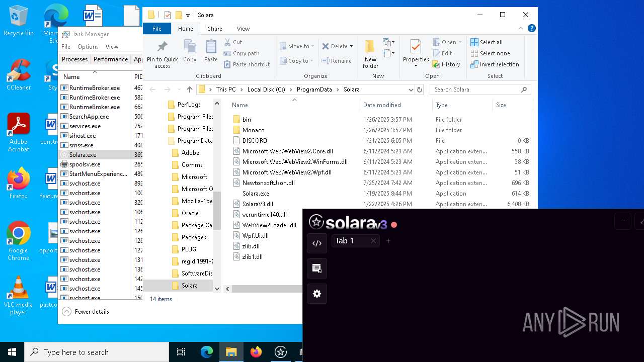Click Paste shortcut in ribbon
Screen dimensions: 644x362
pyautogui.click(x=247, y=64)
